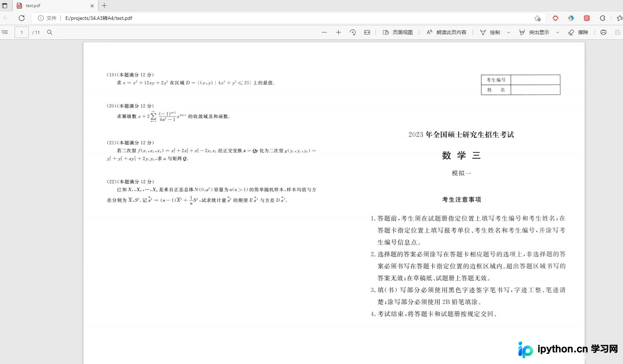The image size is (623, 364).
Task: Zoom out with the minus button
Action: coord(324,32)
